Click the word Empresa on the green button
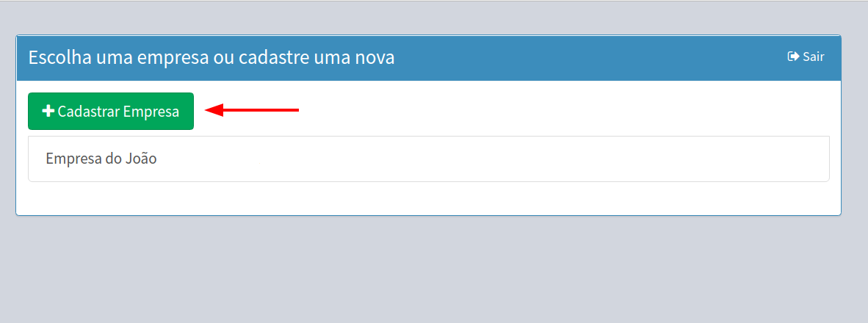868x323 pixels. pos(151,112)
